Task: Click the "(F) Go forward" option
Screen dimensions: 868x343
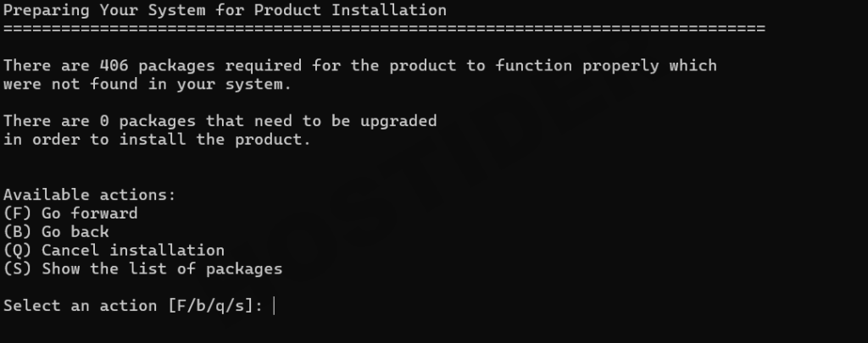Action: tap(70, 213)
